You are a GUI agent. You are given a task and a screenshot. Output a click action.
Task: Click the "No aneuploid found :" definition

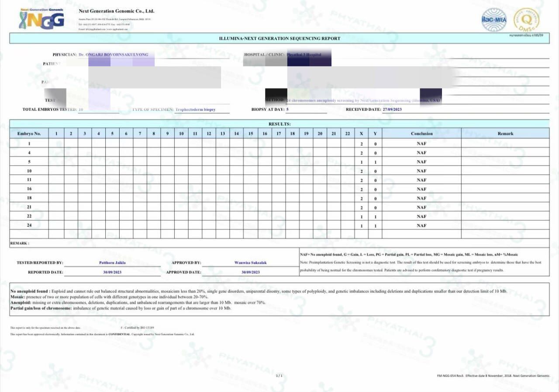pyautogui.click(x=259, y=291)
